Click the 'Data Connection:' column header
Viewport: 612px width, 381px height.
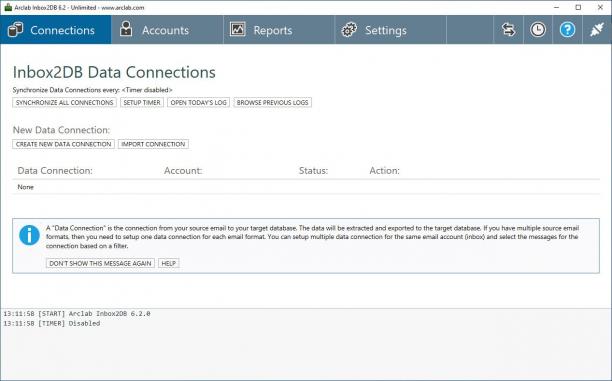(55, 171)
